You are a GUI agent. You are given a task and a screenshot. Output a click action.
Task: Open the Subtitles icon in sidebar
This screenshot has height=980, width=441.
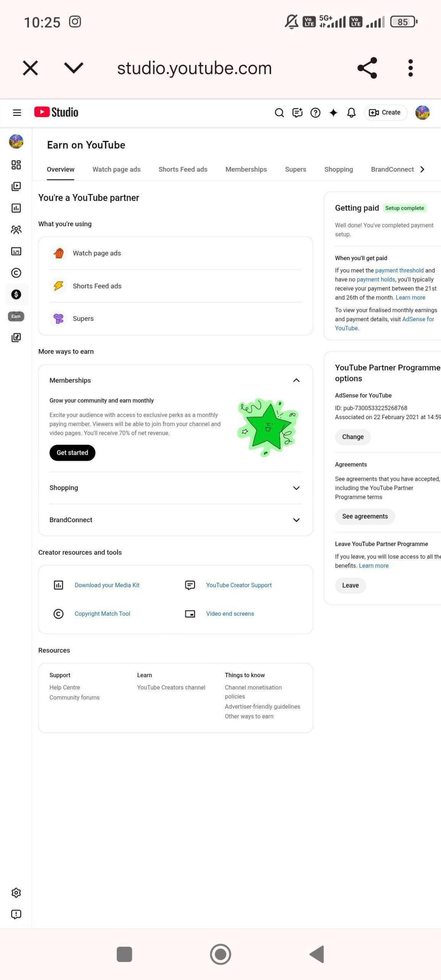coord(16,251)
